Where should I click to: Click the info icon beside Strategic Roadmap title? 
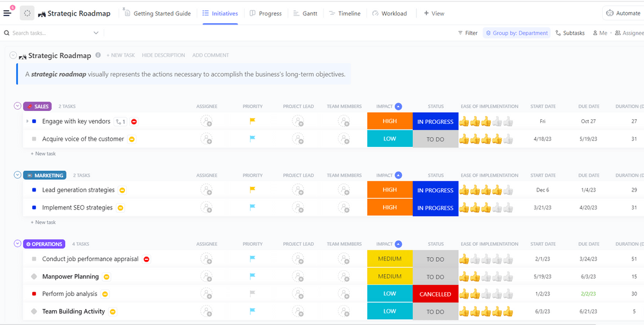pyautogui.click(x=98, y=55)
